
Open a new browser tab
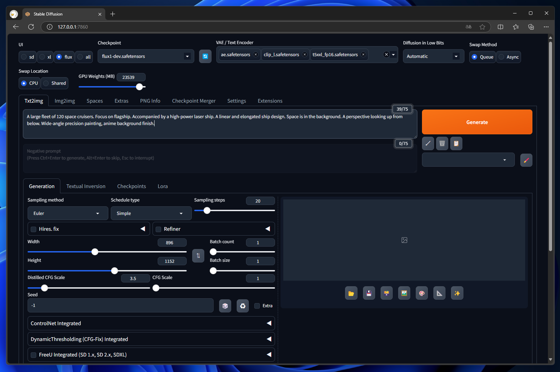(112, 14)
